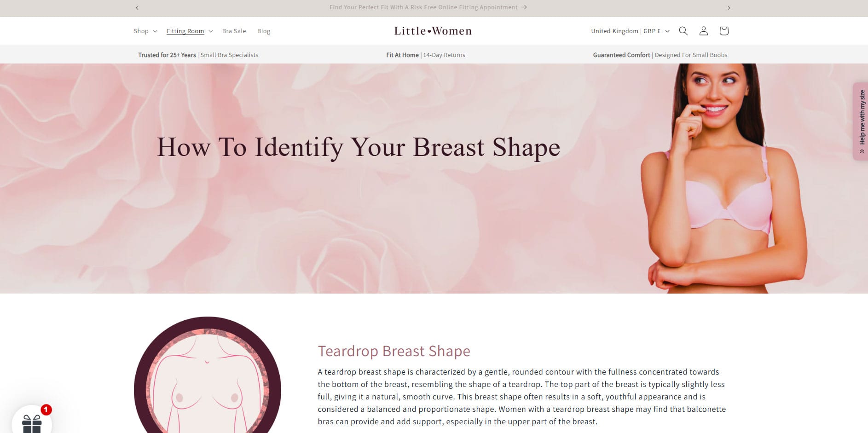Expand the Shop menu dropdown

(145, 31)
